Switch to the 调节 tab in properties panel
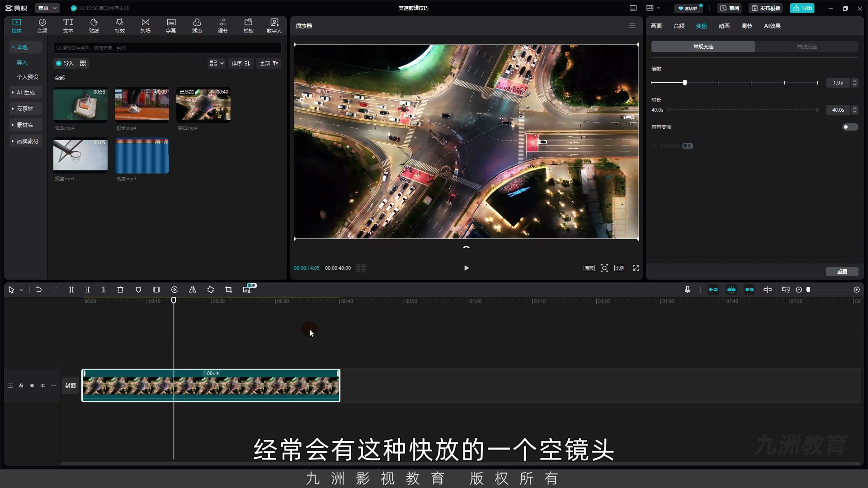Image resolution: width=868 pixels, height=488 pixels. (x=747, y=26)
